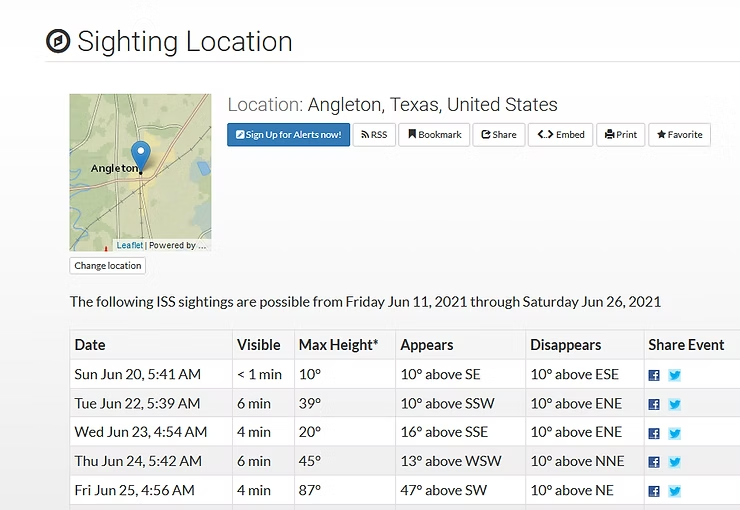Screen dimensions: 740x510
Task: Open the RSS feed
Action: point(374,135)
